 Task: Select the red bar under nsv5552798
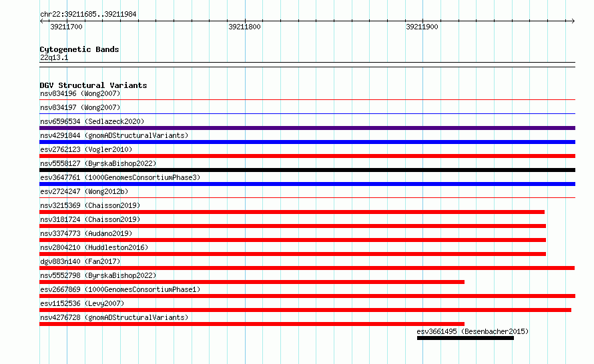(252, 282)
